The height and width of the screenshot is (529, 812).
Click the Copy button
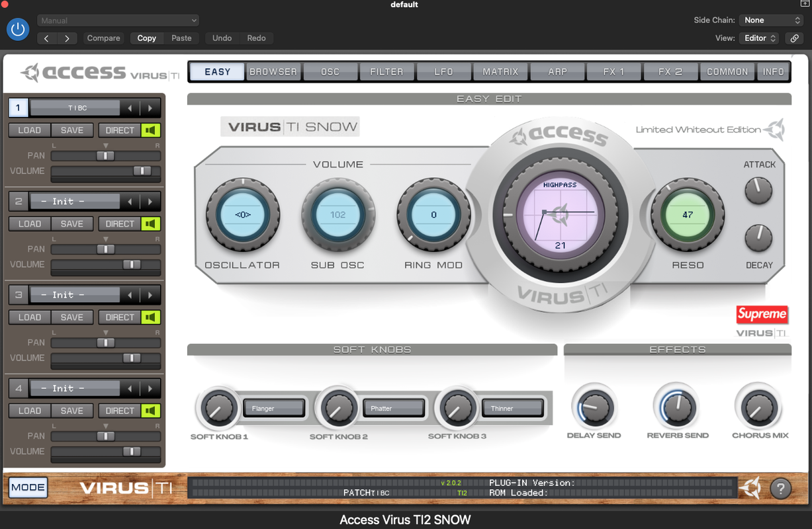coord(147,38)
